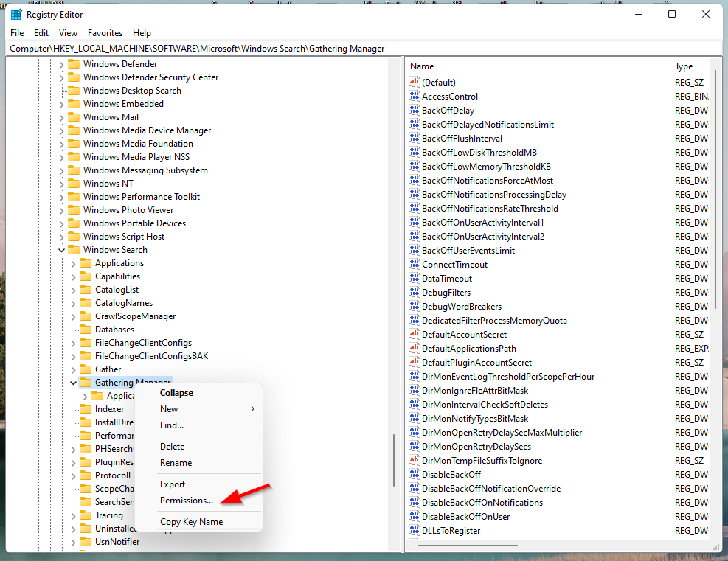728x561 pixels.
Task: Select the DLLsToRegister value icon
Action: tap(414, 530)
